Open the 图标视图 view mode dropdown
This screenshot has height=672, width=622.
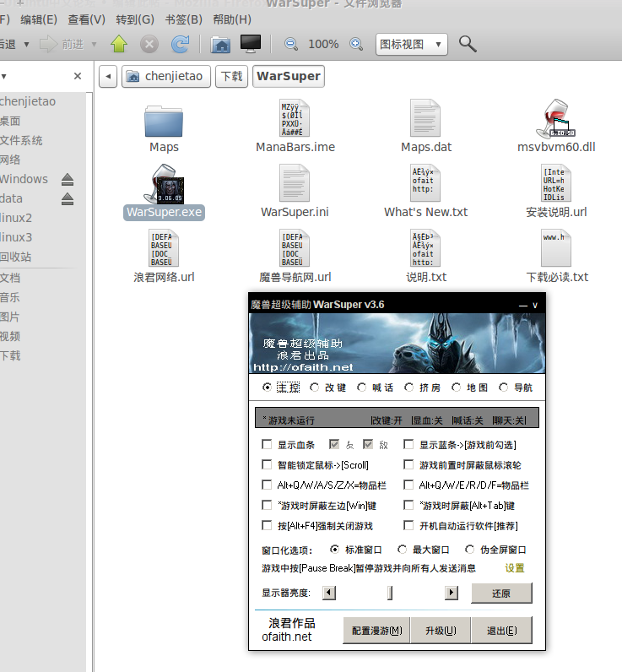pyautogui.click(x=412, y=44)
